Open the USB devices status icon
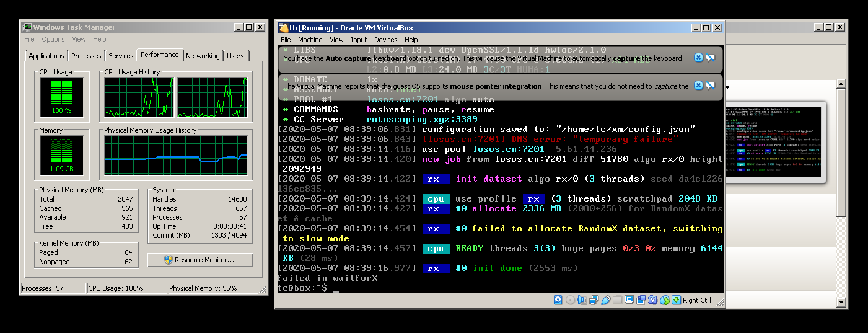The image size is (868, 333). 605,300
